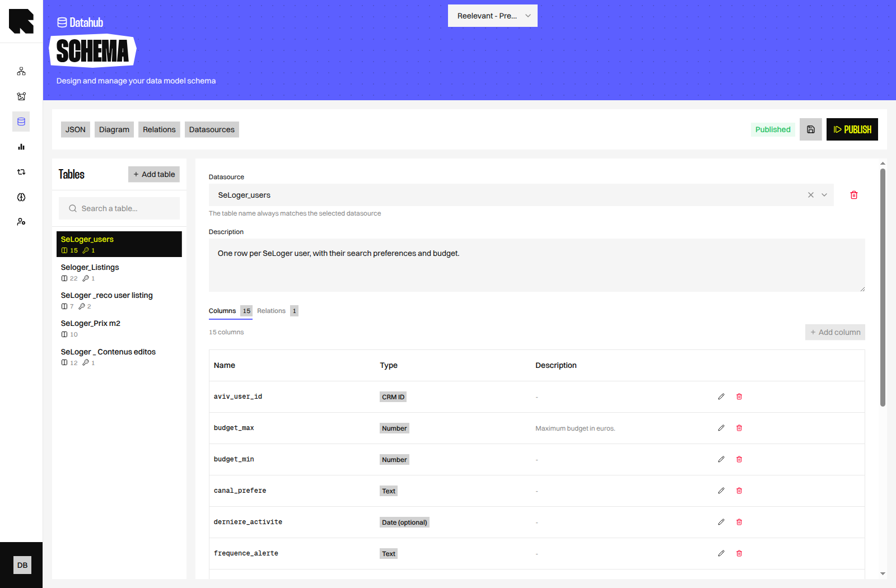This screenshot has height=588, width=896.
Task: Edit the derniere_activite column
Action: 721,522
